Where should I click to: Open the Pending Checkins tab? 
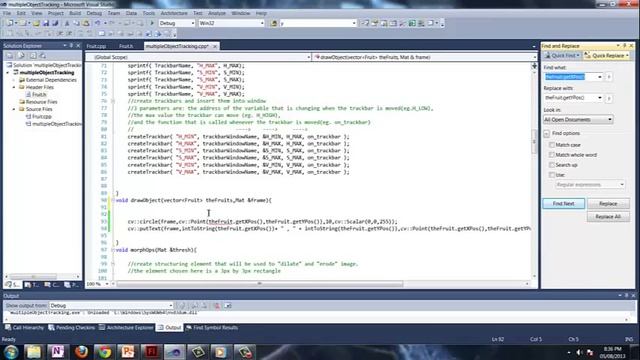[71, 328]
